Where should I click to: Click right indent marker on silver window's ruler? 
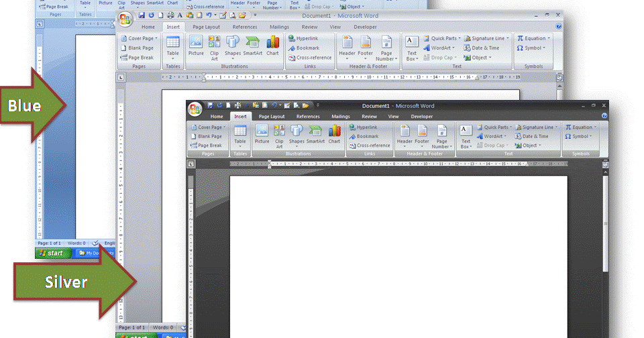[x=477, y=78]
